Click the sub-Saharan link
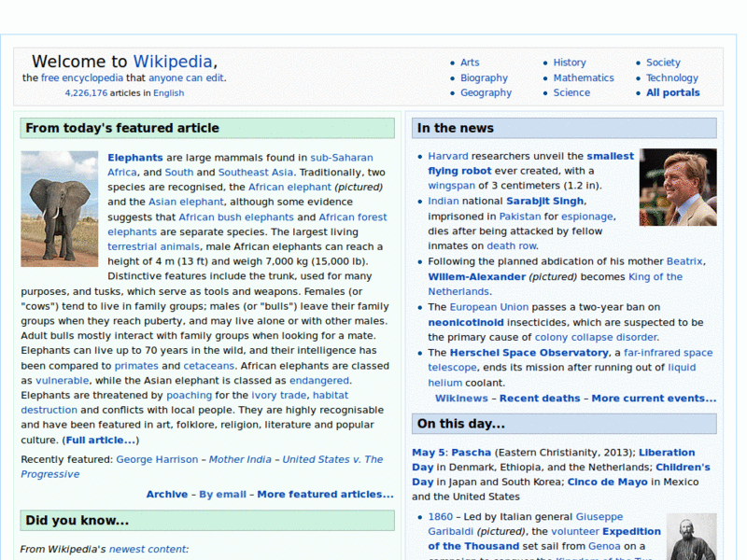This screenshot has width=747, height=560. click(342, 158)
